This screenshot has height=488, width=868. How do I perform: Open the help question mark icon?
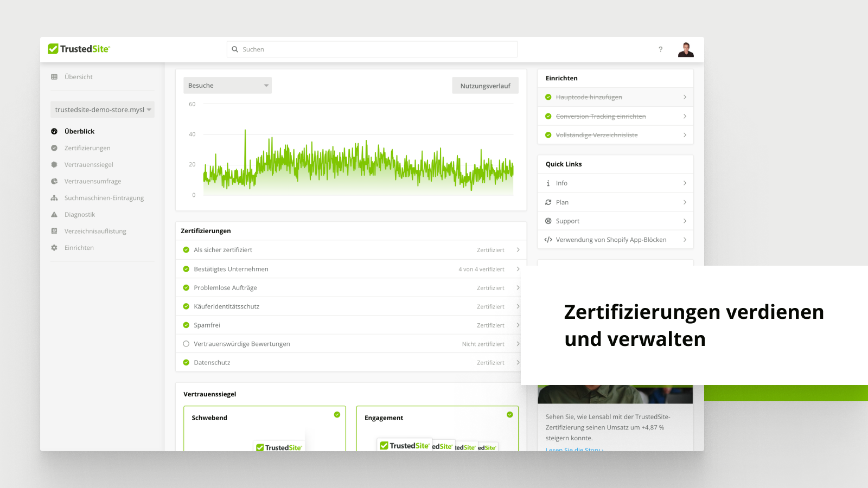(x=660, y=49)
